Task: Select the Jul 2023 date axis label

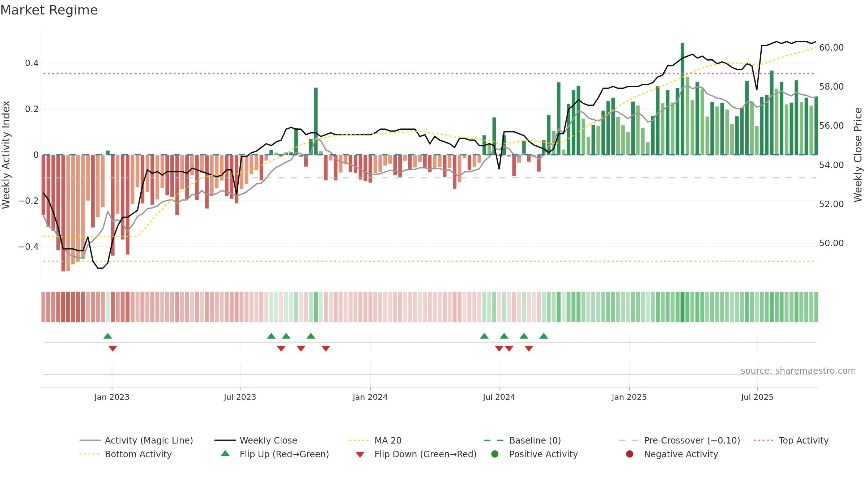Action: click(x=240, y=397)
